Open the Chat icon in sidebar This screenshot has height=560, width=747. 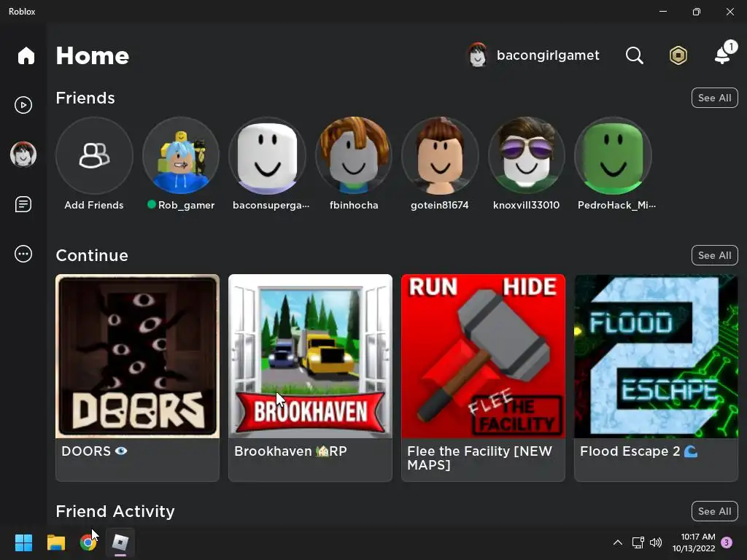coord(23,204)
